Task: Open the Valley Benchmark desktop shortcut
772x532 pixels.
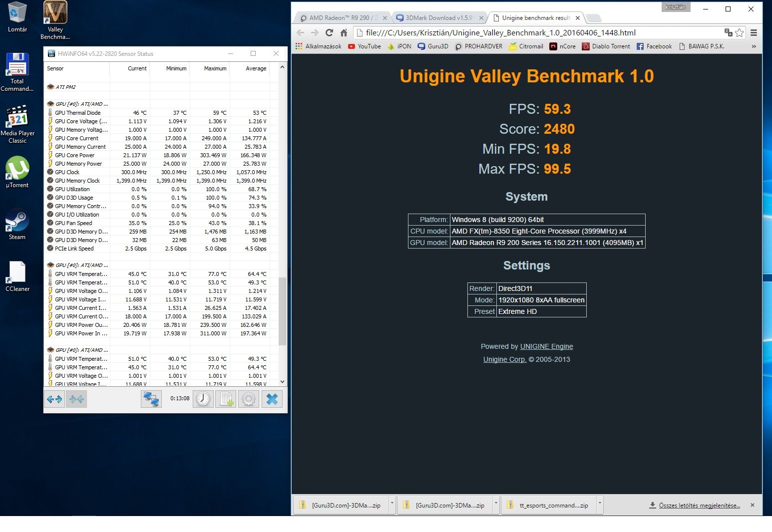Action: (x=55, y=20)
